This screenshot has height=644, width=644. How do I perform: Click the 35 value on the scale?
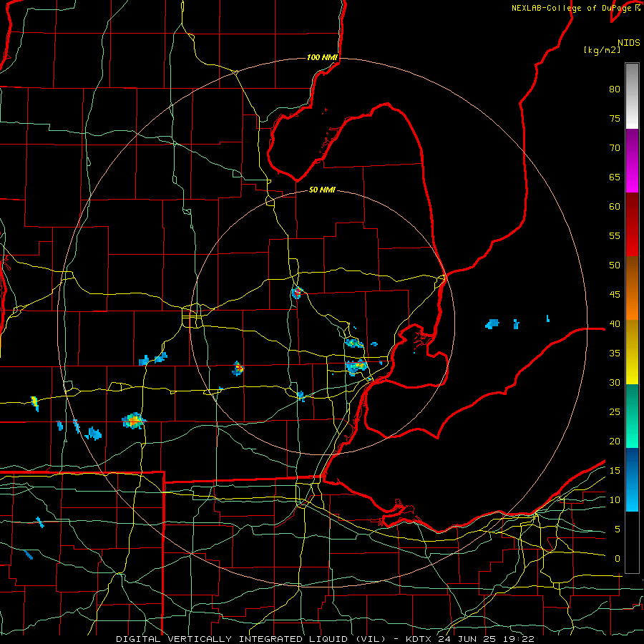pos(615,353)
